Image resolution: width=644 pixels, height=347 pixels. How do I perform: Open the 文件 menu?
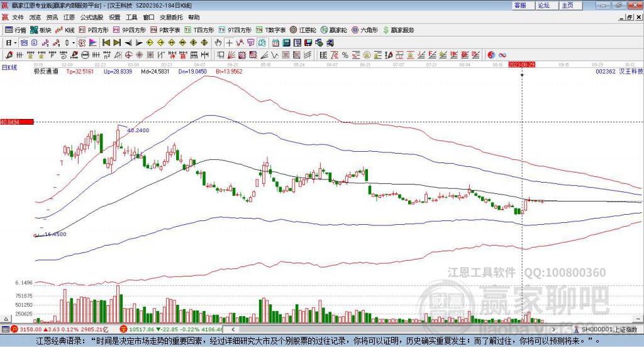pyautogui.click(x=18, y=17)
